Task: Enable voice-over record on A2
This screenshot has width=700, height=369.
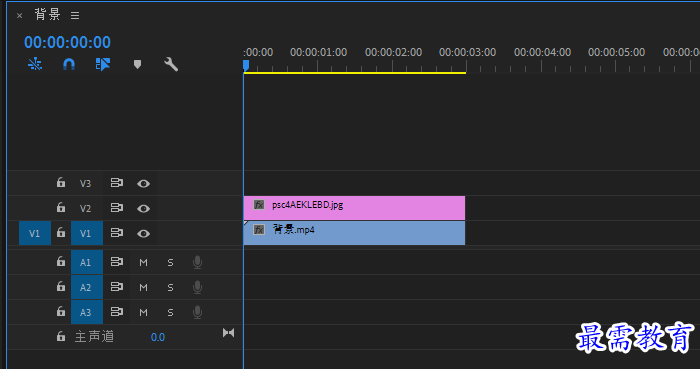Action: [x=197, y=287]
